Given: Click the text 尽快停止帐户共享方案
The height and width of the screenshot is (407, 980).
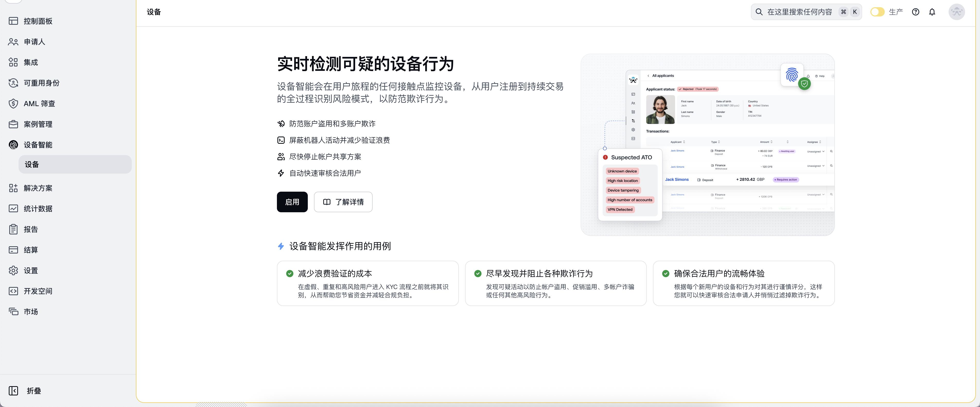Looking at the screenshot, I should pyautogui.click(x=325, y=156).
